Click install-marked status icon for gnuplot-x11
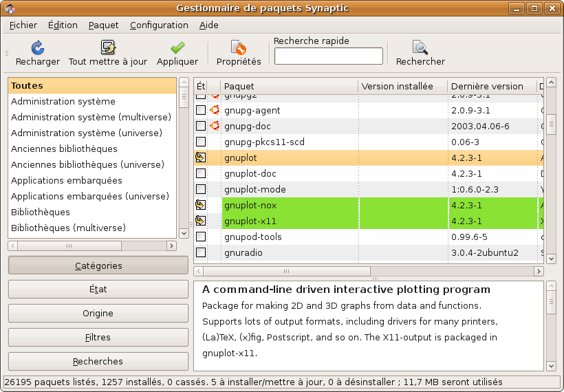This screenshot has height=392, width=564. pos(200,221)
